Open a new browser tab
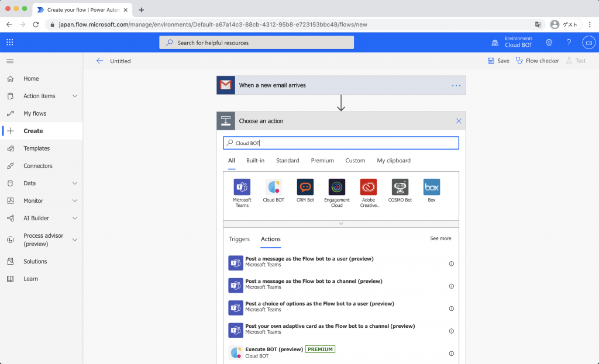The width and height of the screenshot is (599, 364). (142, 10)
